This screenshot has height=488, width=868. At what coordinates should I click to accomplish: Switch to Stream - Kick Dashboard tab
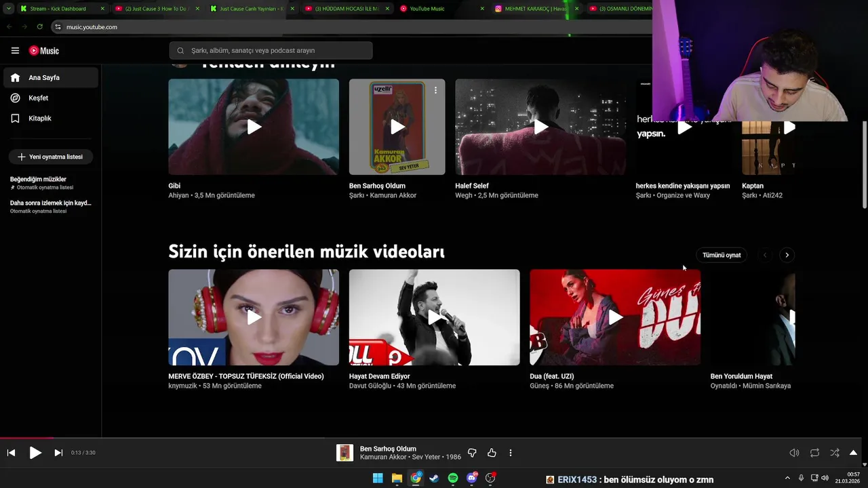point(62,9)
